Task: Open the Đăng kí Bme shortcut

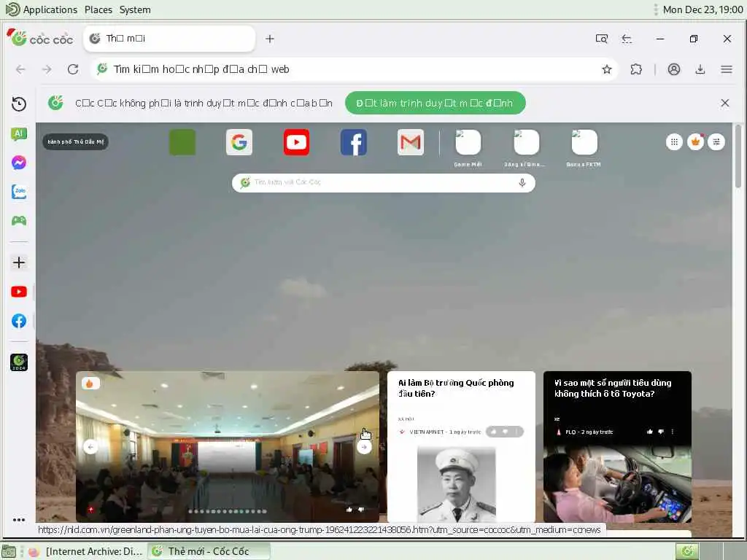Action: click(526, 148)
